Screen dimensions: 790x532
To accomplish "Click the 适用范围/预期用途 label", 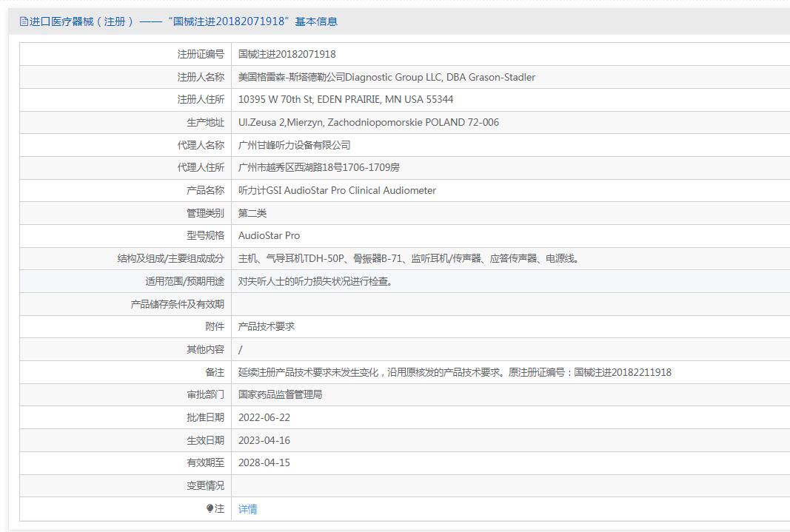I will [185, 281].
